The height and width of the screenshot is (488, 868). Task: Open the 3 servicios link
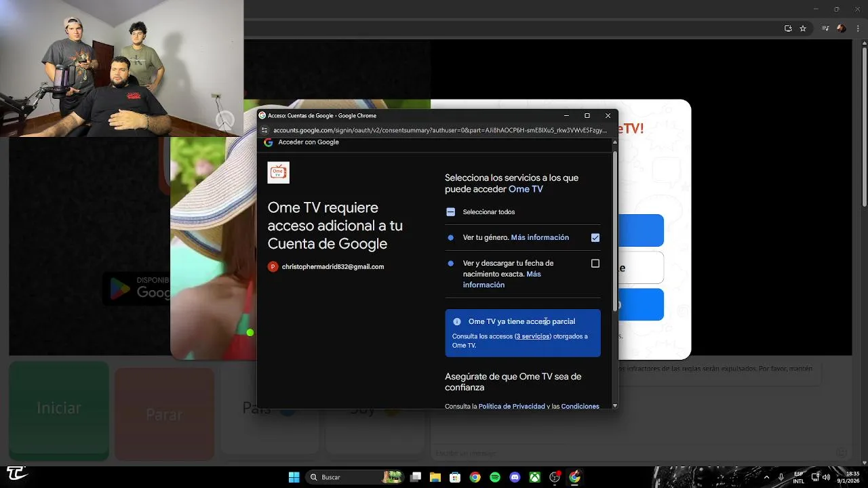[x=533, y=336]
